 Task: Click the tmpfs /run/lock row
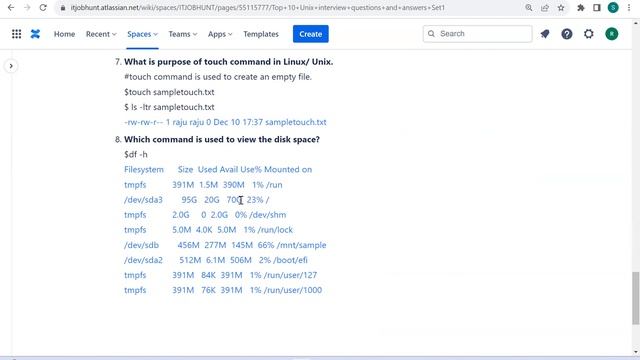pos(209,230)
